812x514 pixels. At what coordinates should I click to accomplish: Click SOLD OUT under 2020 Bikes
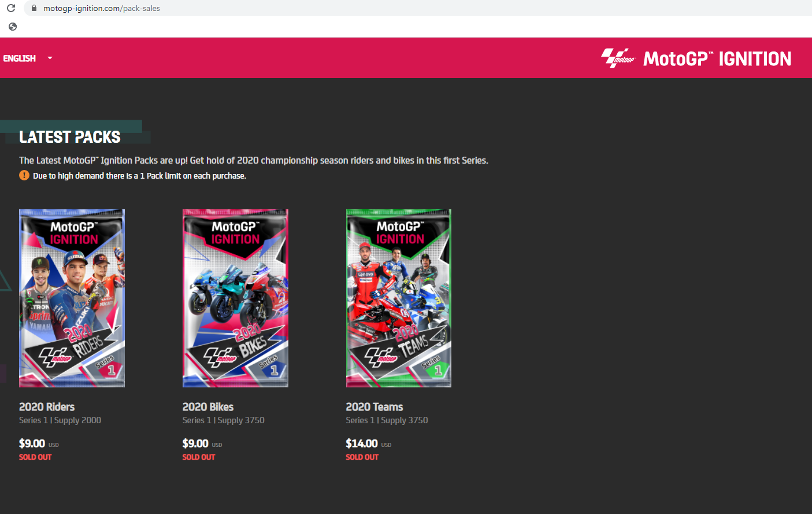click(x=199, y=457)
